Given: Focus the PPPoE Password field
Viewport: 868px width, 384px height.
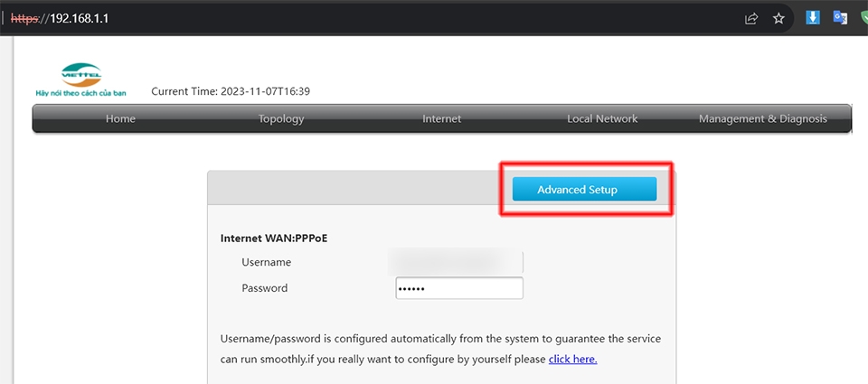Looking at the screenshot, I should (459, 288).
